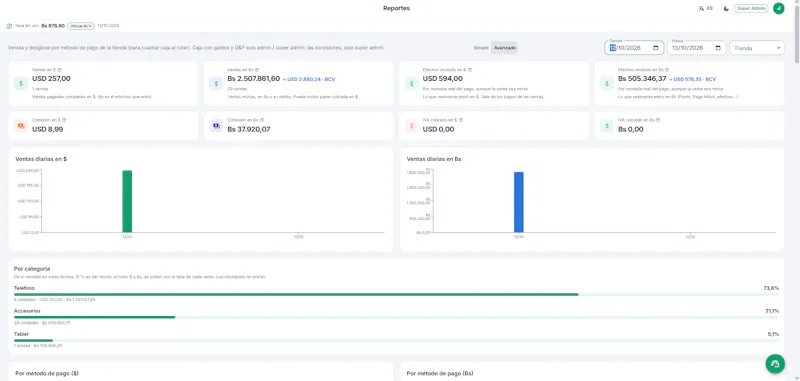
Task: Open the Desde date calendar picker icon
Action: point(656,48)
